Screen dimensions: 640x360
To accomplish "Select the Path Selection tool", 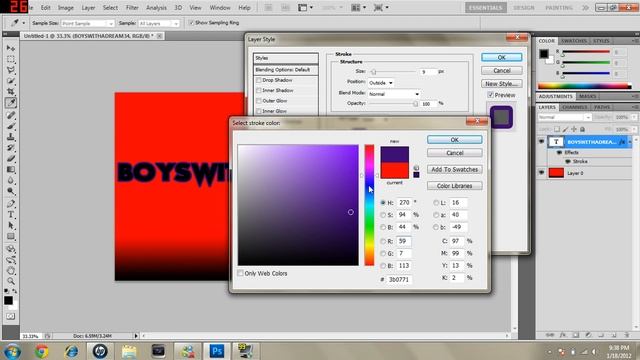I will pos(11,225).
